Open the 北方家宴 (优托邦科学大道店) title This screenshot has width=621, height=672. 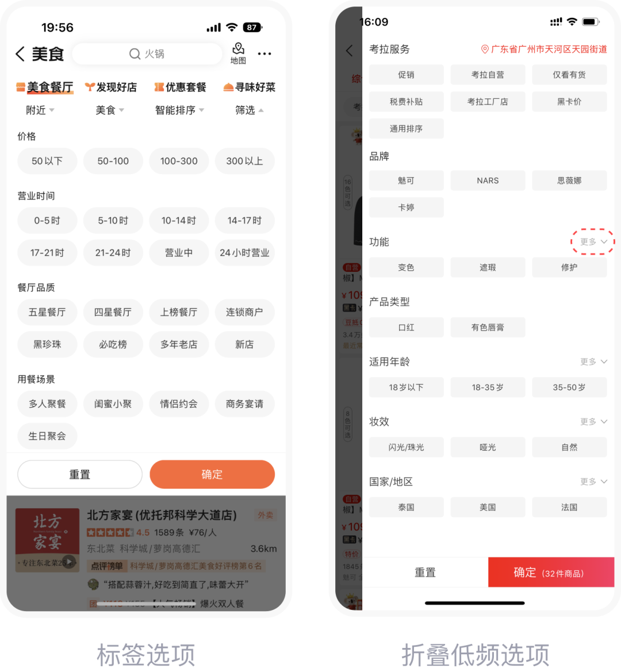click(162, 515)
